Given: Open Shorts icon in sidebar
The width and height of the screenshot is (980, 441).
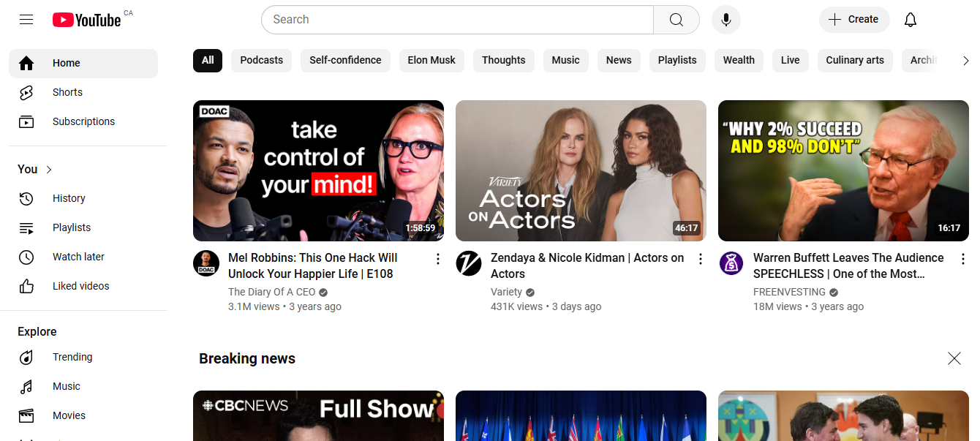Looking at the screenshot, I should [x=26, y=93].
